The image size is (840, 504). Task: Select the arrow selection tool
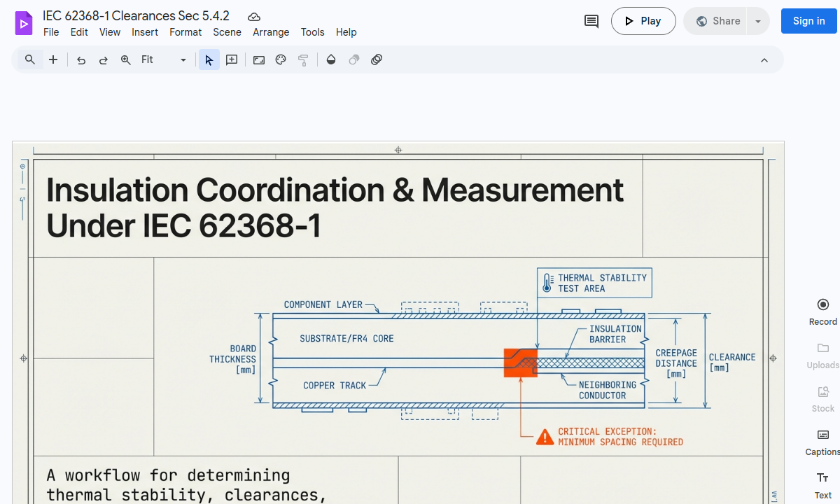(x=209, y=59)
